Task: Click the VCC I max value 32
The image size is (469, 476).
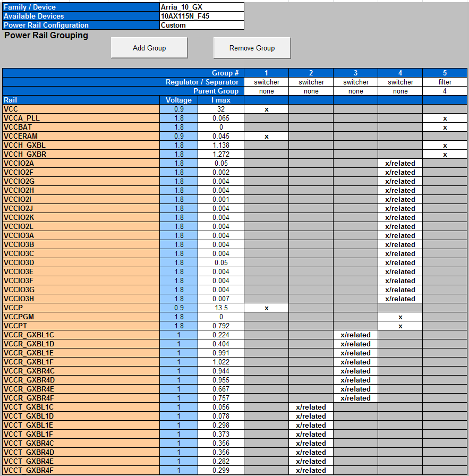Action: point(220,109)
